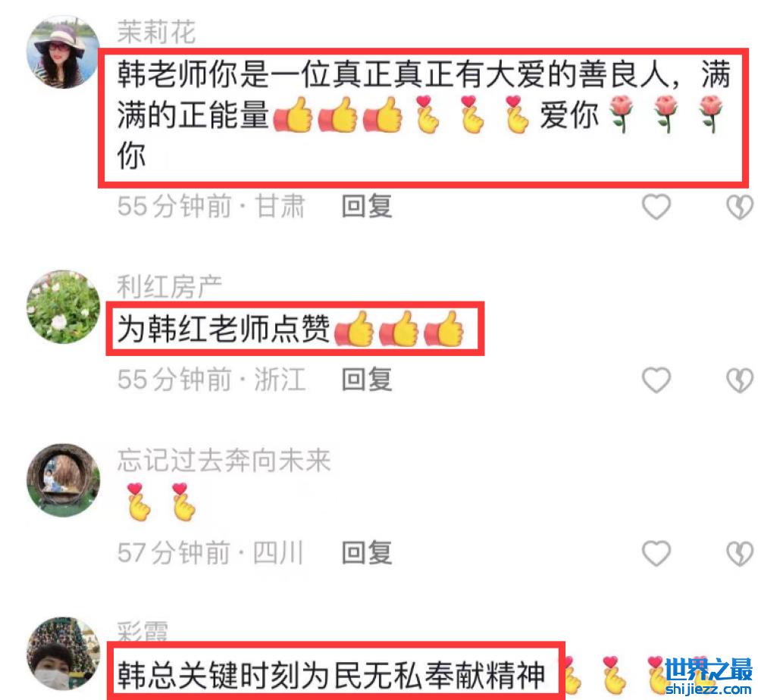Open 彩霞's masked avatar
This screenshot has height=700, width=758.
point(63,653)
